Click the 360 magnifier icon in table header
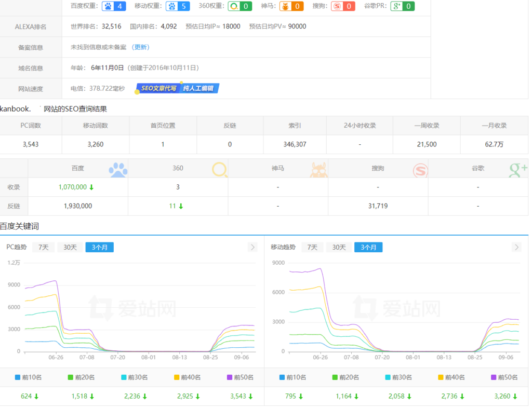532x409 pixels. click(x=220, y=169)
